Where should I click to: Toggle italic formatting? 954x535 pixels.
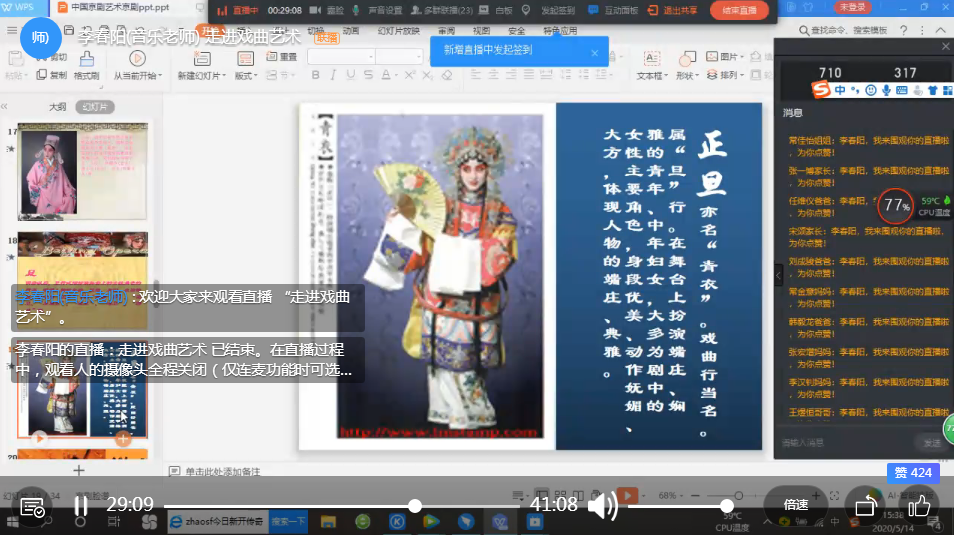[x=333, y=75]
